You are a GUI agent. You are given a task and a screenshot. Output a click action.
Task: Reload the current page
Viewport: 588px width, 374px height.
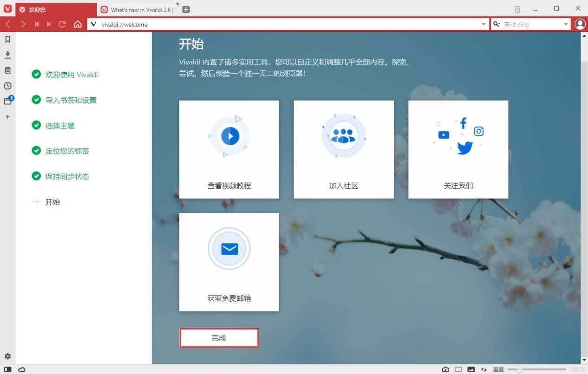tap(62, 25)
